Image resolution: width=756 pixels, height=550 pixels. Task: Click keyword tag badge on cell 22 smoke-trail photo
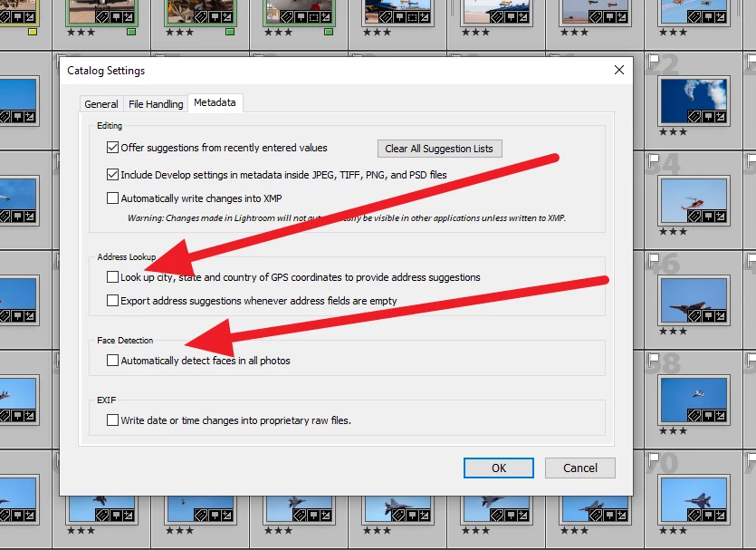coord(694,117)
